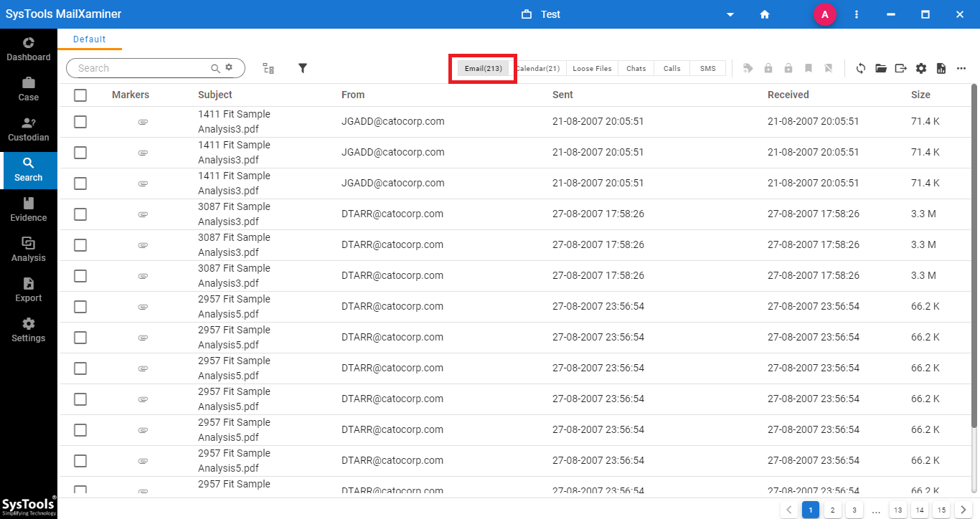Switch to the Email(213) tab
The height and width of the screenshot is (519, 980).
click(484, 68)
